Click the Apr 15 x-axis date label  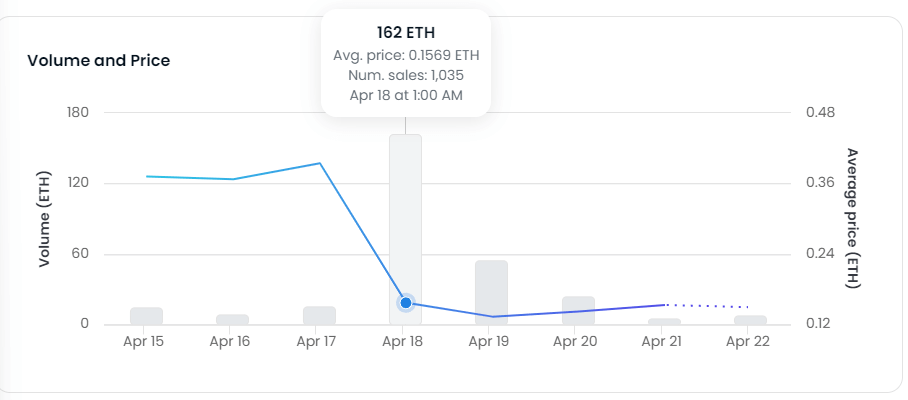click(x=145, y=342)
